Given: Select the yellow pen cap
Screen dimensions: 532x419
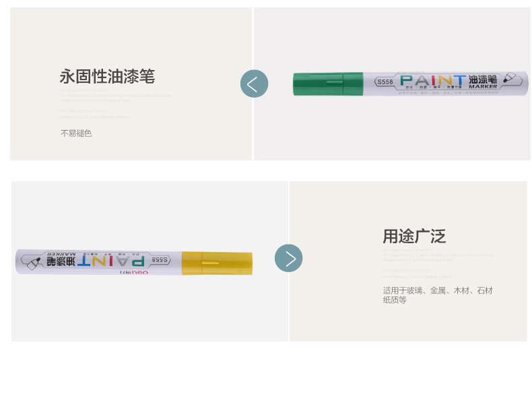Looking at the screenshot, I should [x=217, y=263].
